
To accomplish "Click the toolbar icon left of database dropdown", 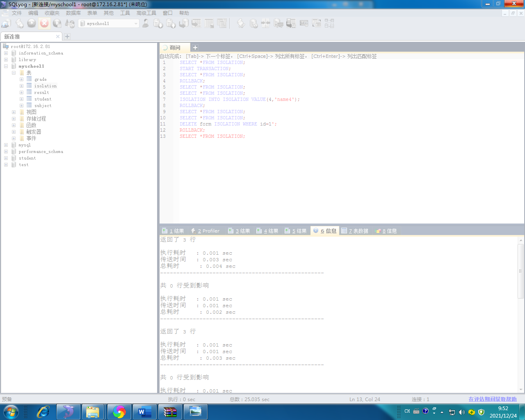I will [x=70, y=23].
